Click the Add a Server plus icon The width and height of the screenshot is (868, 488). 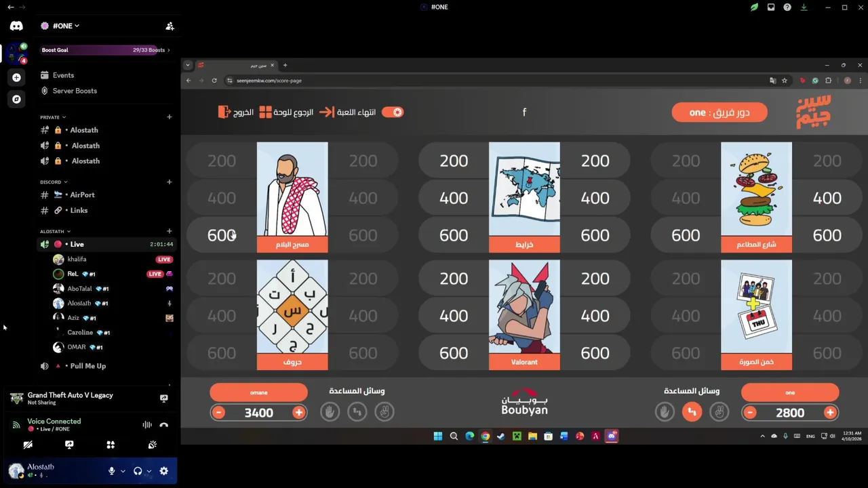(x=16, y=77)
